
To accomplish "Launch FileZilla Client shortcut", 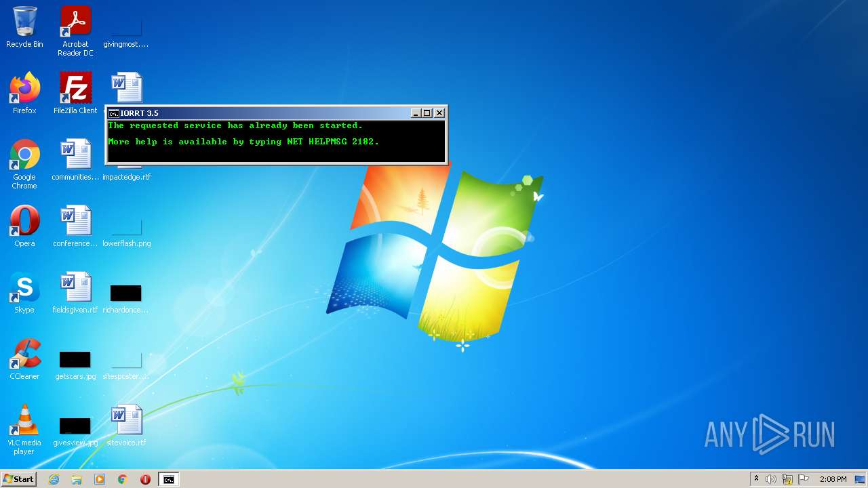I will [75, 94].
